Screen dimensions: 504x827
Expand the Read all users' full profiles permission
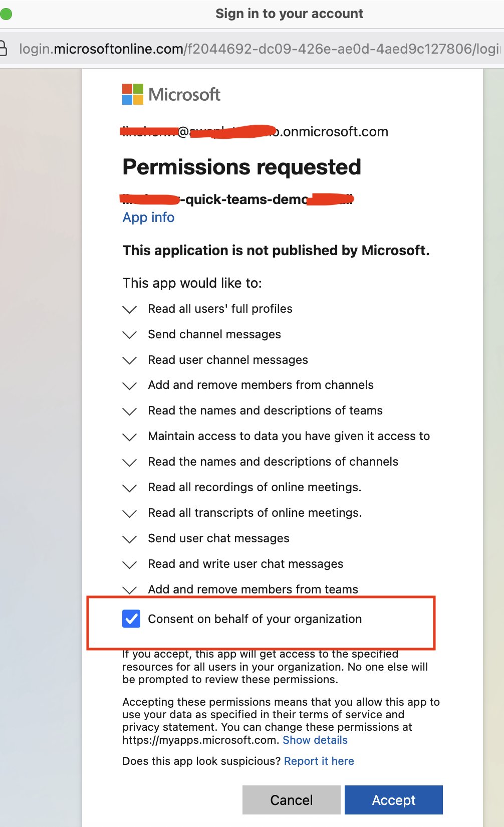click(x=129, y=310)
